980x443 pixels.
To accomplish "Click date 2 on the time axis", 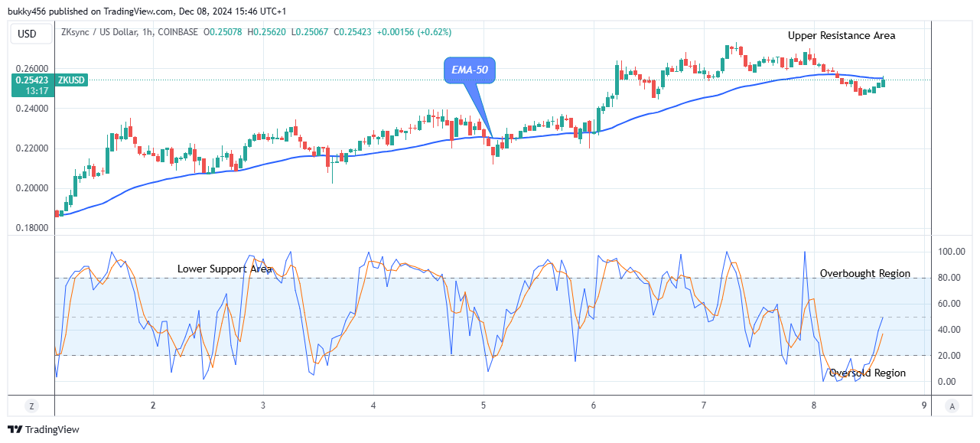I will pos(153,406).
